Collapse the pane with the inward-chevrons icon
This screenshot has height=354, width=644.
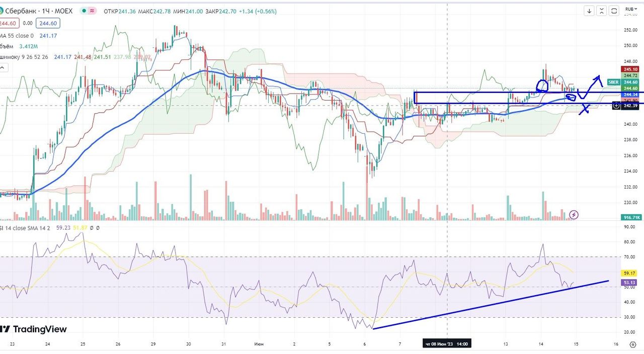[x=602, y=11]
